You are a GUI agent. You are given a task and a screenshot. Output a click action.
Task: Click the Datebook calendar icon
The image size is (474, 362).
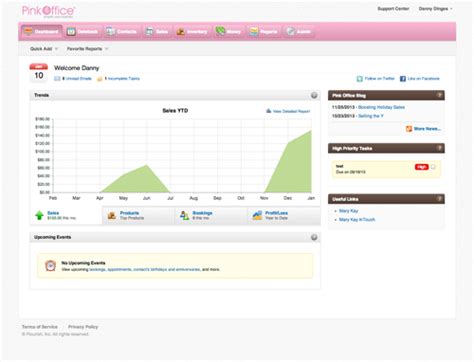(x=71, y=32)
